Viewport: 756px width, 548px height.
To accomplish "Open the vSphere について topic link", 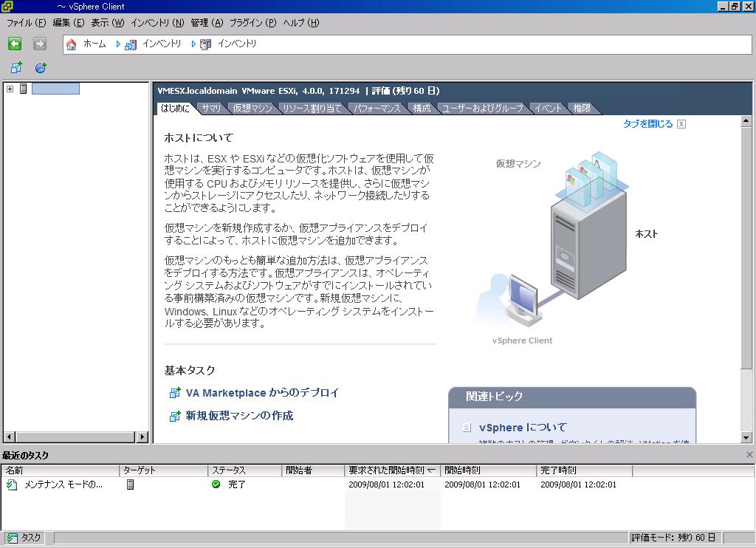I will click(x=523, y=428).
